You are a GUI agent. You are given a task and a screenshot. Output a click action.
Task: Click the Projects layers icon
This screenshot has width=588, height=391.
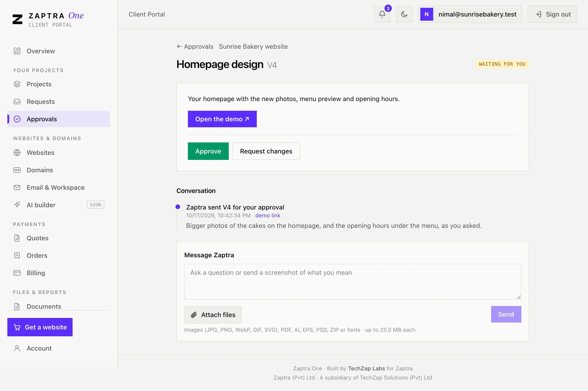17,84
